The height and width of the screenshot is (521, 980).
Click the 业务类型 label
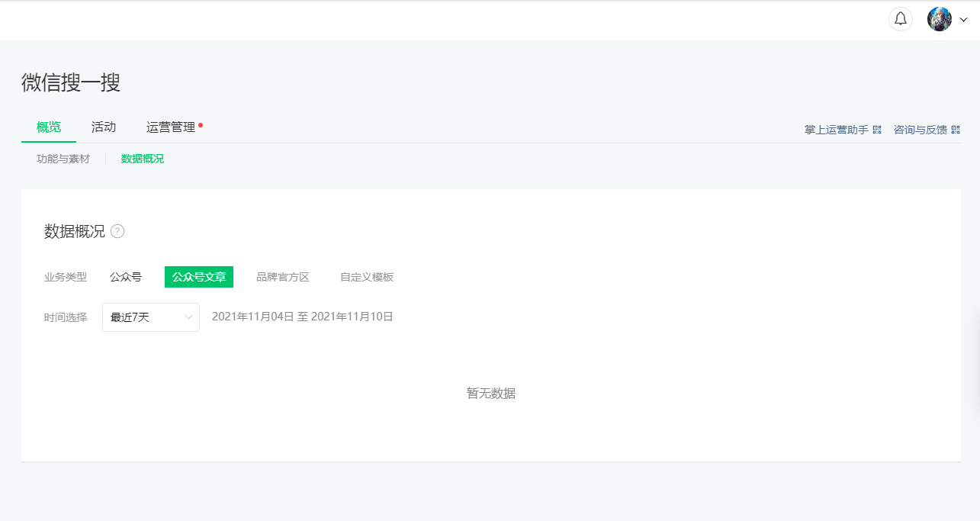[66, 277]
